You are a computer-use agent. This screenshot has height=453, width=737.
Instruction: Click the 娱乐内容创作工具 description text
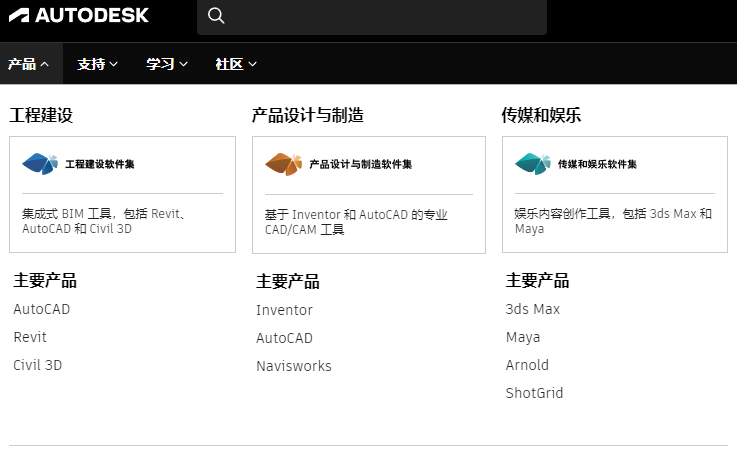tap(613, 221)
